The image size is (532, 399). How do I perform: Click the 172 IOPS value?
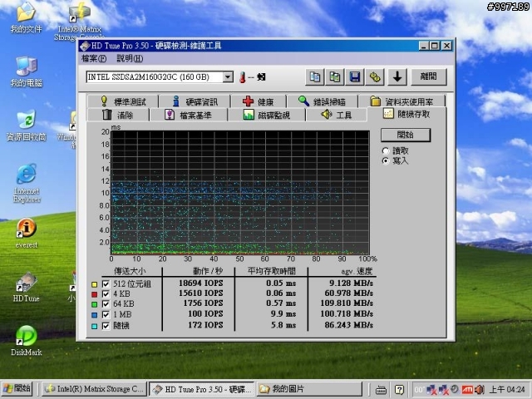(x=205, y=325)
